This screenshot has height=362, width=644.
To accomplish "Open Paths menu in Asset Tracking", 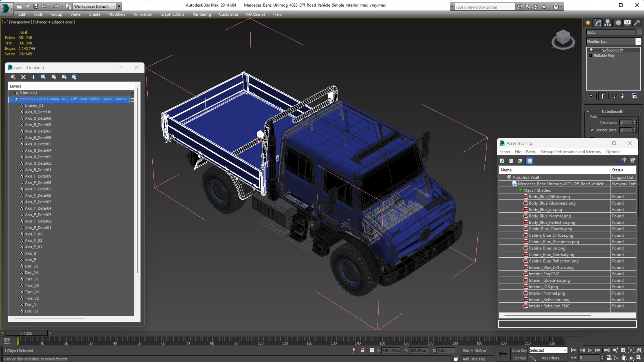I will tap(530, 152).
